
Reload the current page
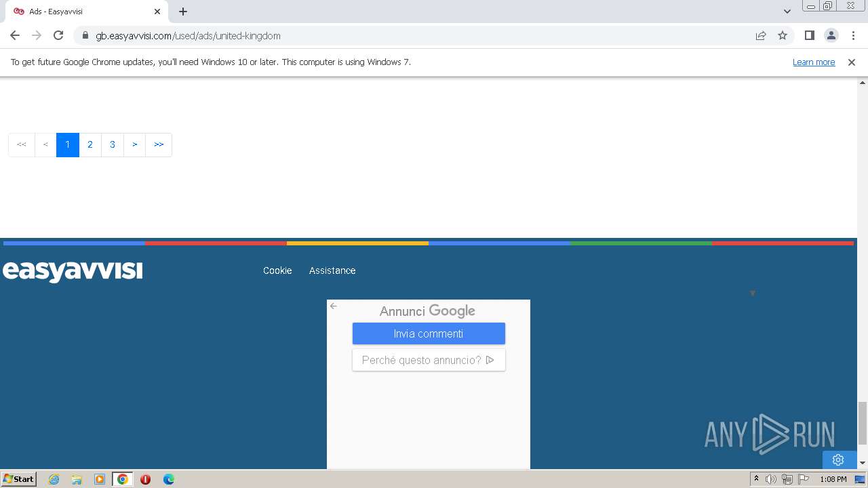(58, 35)
